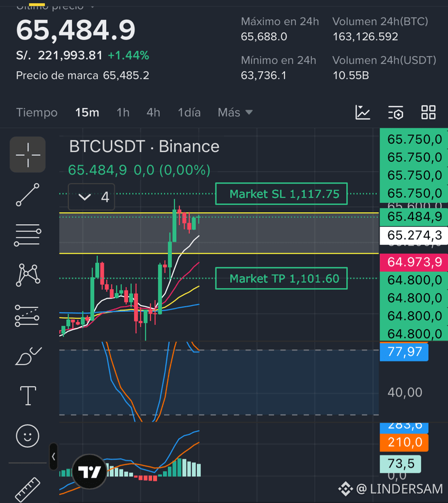
Task: Expand the indicator legend showing 4
Action: point(91,197)
